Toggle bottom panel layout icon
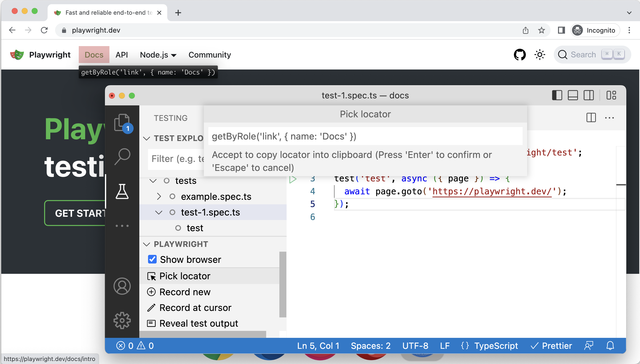This screenshot has height=364, width=640. coord(573,95)
